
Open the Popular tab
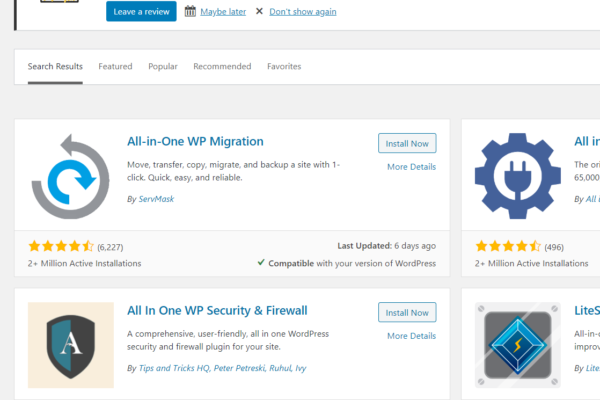point(163,67)
